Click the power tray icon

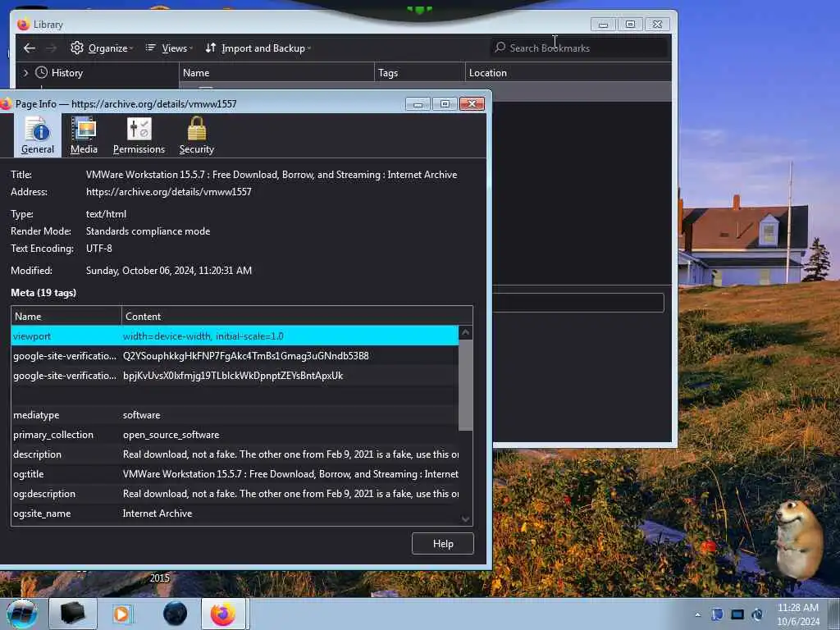pyautogui.click(x=757, y=614)
